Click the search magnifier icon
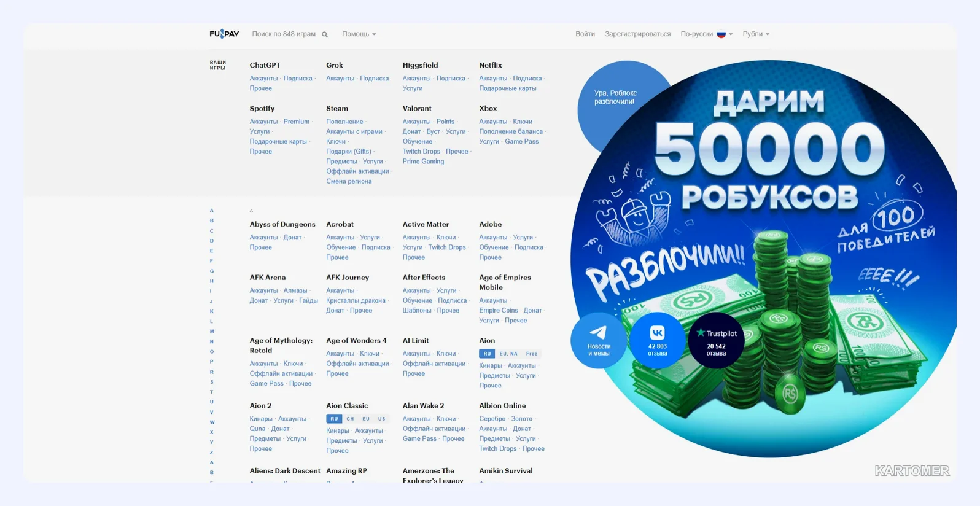 pyautogui.click(x=325, y=34)
